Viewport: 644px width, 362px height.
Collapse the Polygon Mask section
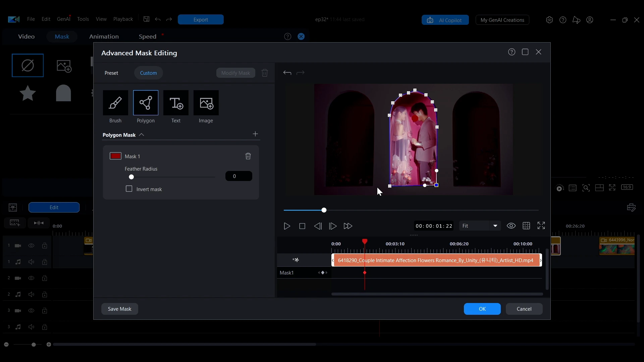click(142, 135)
